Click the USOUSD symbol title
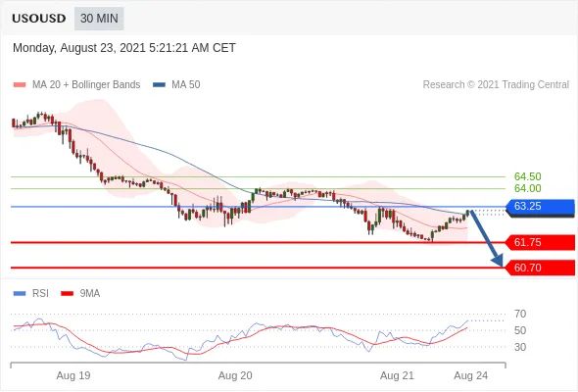Image resolution: width=578 pixels, height=392 pixels. coord(39,19)
